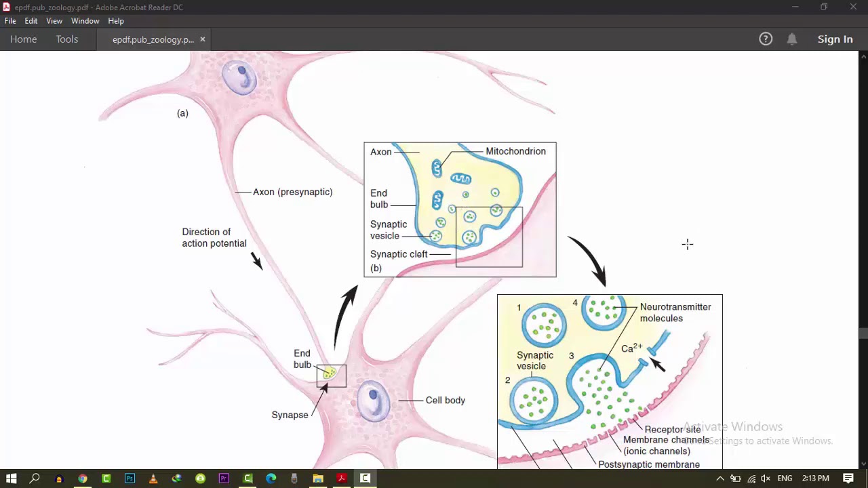Click the 'Mitochondrion' label in the diagram

(515, 151)
